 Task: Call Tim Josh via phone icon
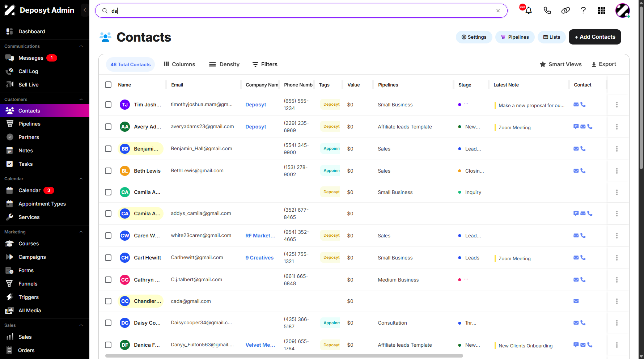click(583, 105)
